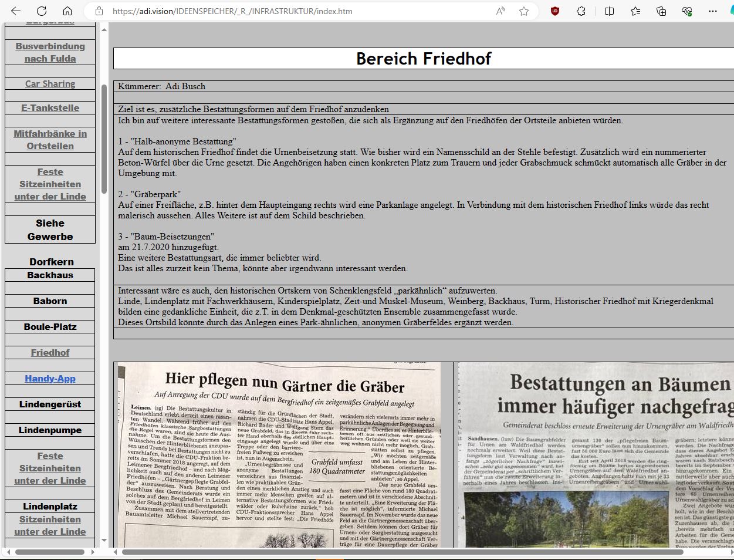Open the Handy-App sidebar link

click(x=50, y=379)
